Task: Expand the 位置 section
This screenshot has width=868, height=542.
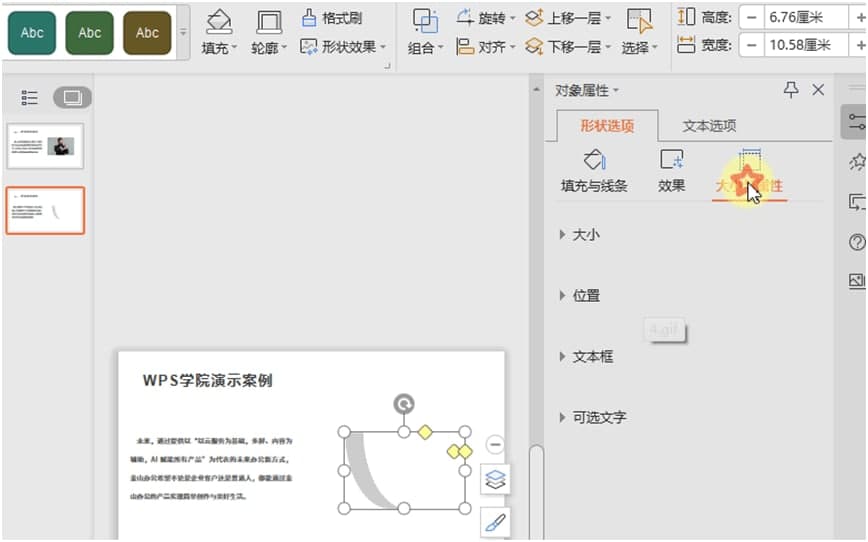Action: [x=580, y=296]
